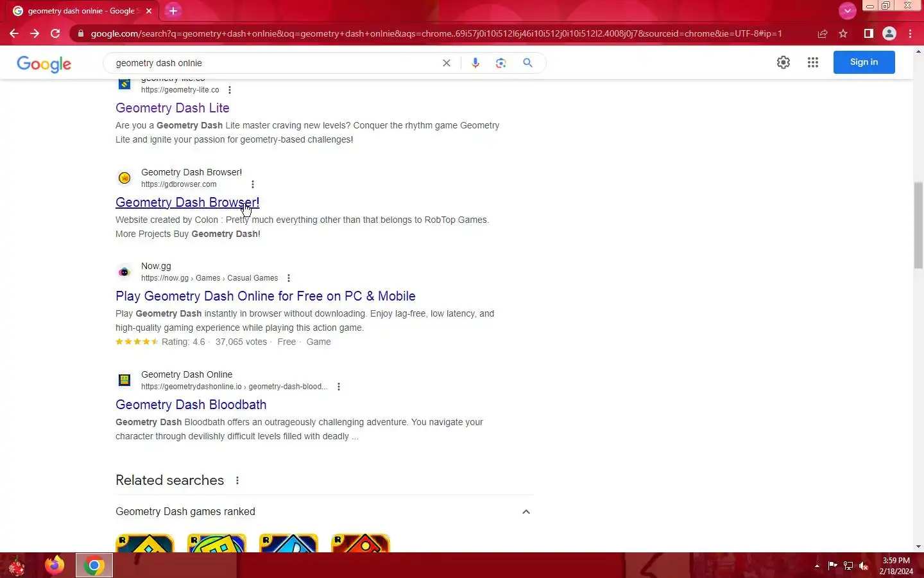Open Firefox from the taskbar

(x=55, y=565)
